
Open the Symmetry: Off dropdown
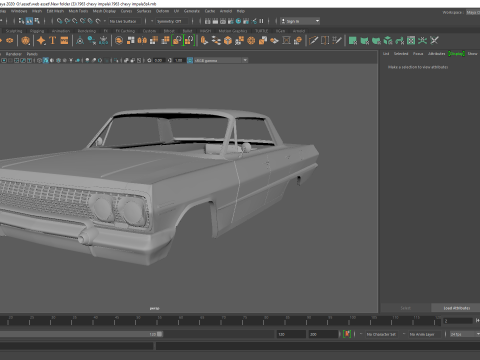(172, 21)
